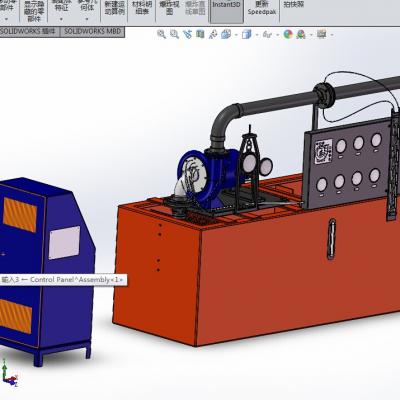Image resolution: width=400 pixels, height=400 pixels.
Task: Click the View Orientation cube icon
Action: click(x=226, y=34)
